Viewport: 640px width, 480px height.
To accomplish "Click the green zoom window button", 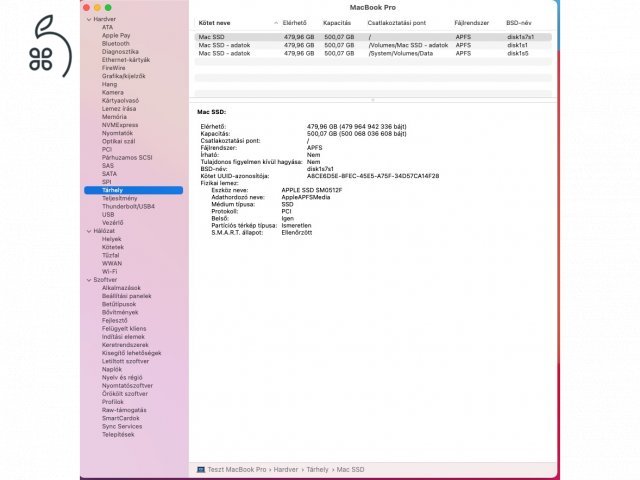I will coord(108,7).
